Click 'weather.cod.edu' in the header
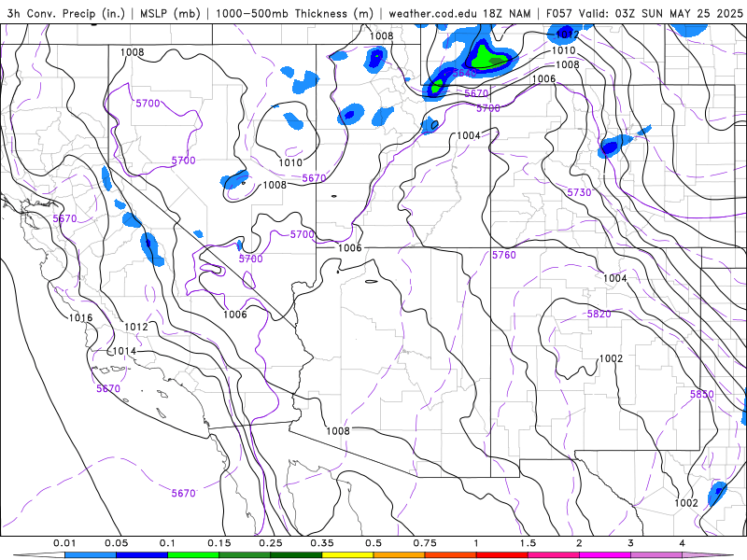 pyautogui.click(x=432, y=13)
